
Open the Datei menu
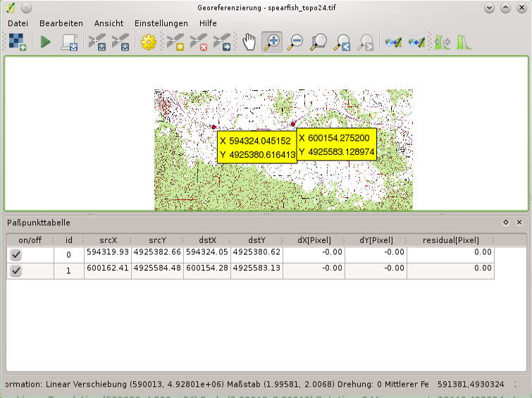tap(18, 23)
